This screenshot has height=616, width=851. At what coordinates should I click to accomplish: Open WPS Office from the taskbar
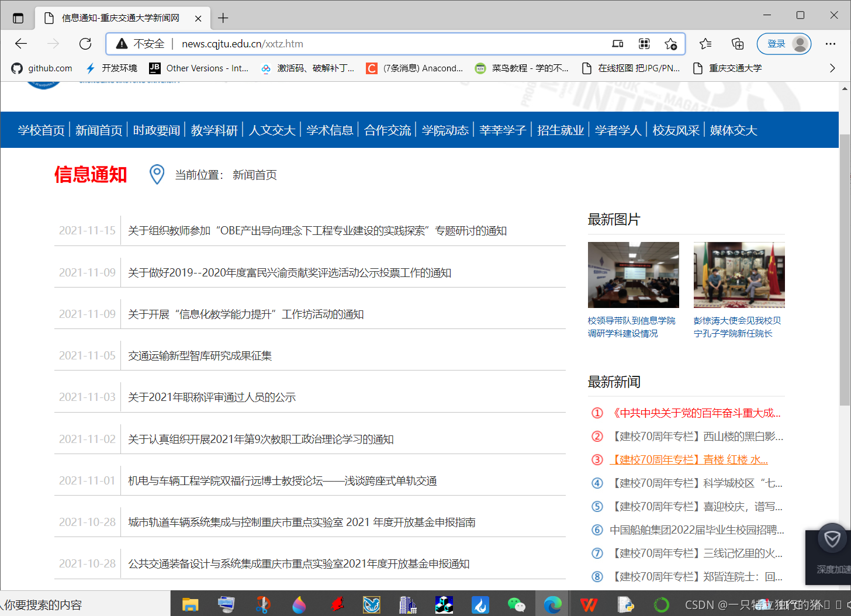[589, 604]
